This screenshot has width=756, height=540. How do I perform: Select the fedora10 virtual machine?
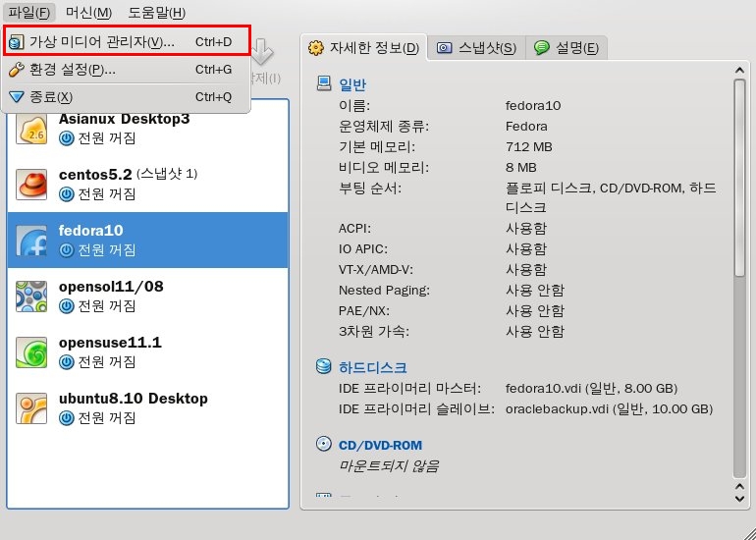point(148,240)
